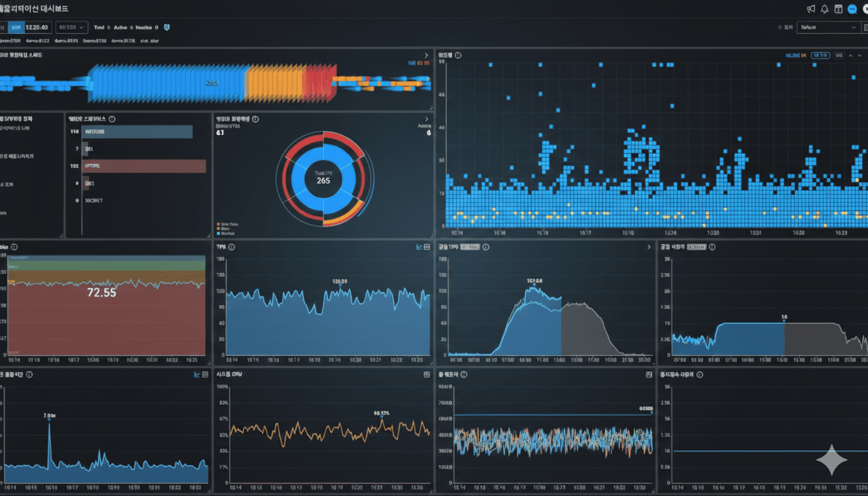Viewport: 868px width, 496px height.
Task: Click the red horizontal bar in bar panel
Action: point(144,166)
